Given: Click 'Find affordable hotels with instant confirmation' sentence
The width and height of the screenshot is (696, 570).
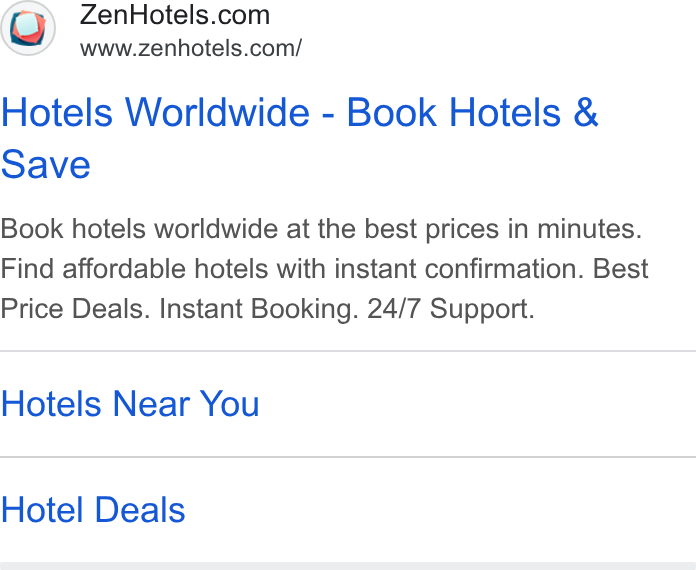Looking at the screenshot, I should click(x=292, y=269).
